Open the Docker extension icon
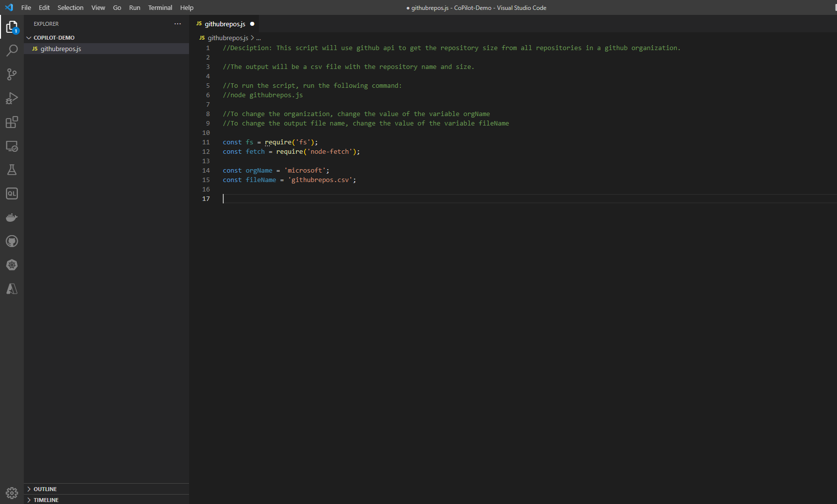Screen dimensions: 837x504 [x=12, y=217]
